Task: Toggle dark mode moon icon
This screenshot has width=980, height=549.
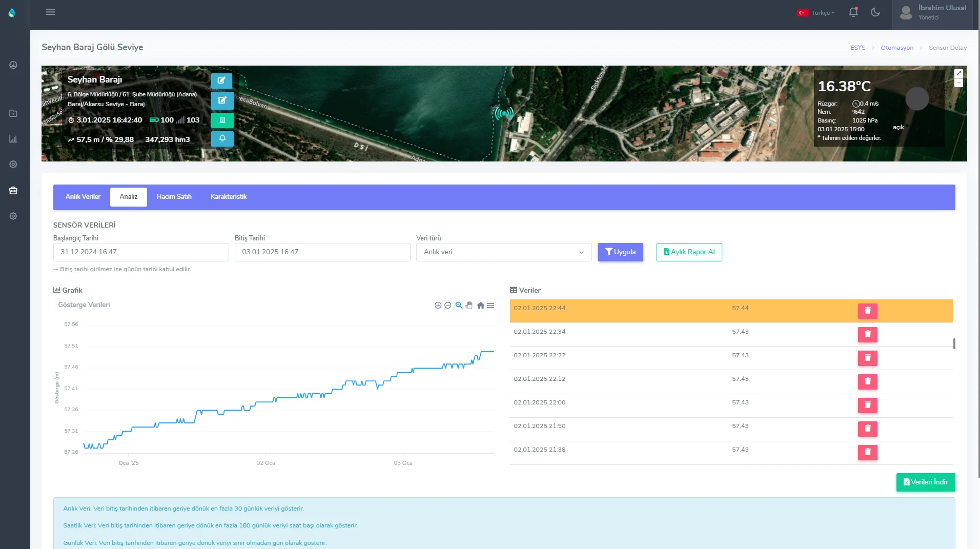Action: (875, 12)
